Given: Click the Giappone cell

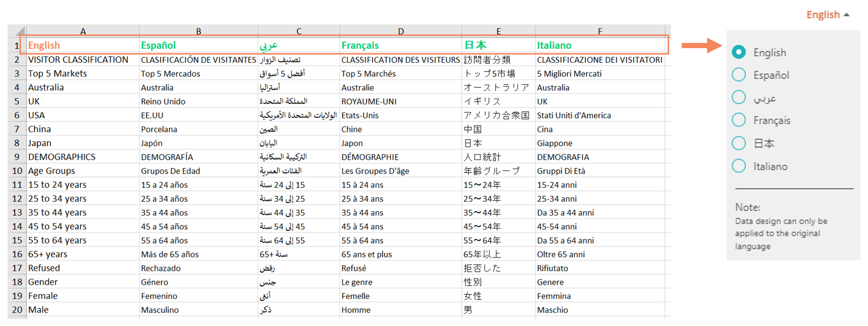Looking at the screenshot, I should (600, 143).
